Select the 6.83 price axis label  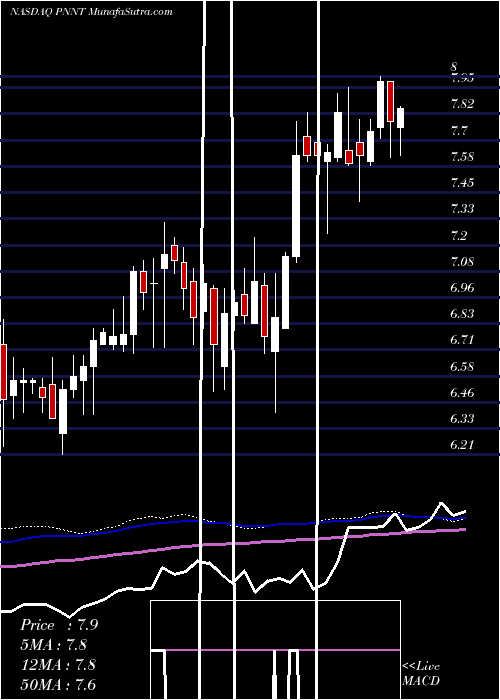[463, 314]
